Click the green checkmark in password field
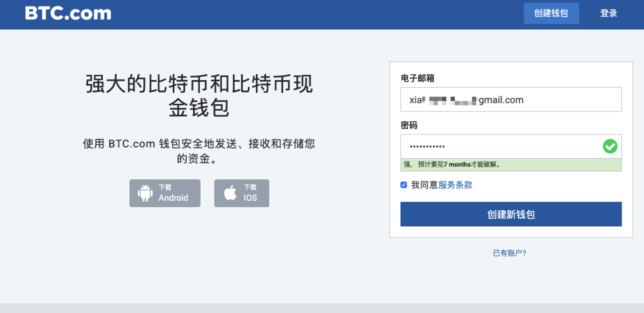 tap(610, 146)
